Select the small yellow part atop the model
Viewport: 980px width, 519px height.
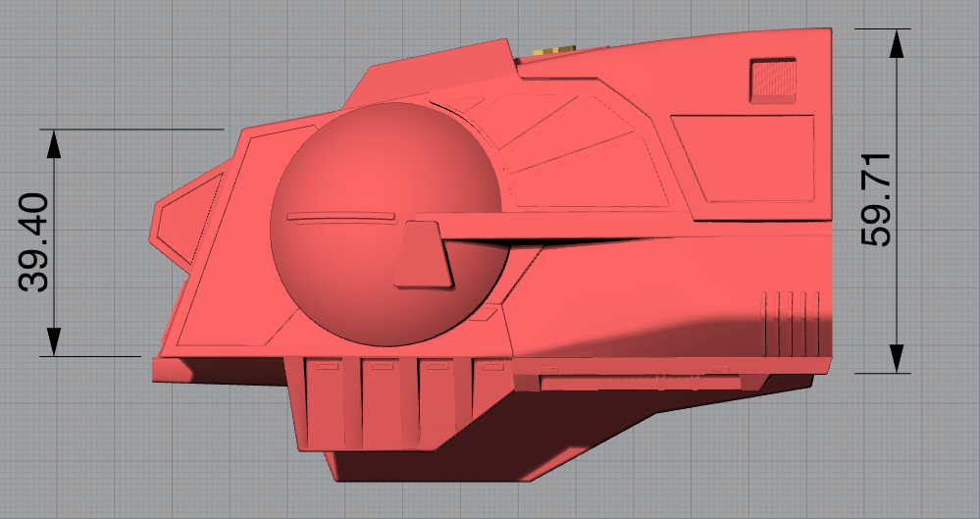553,50
